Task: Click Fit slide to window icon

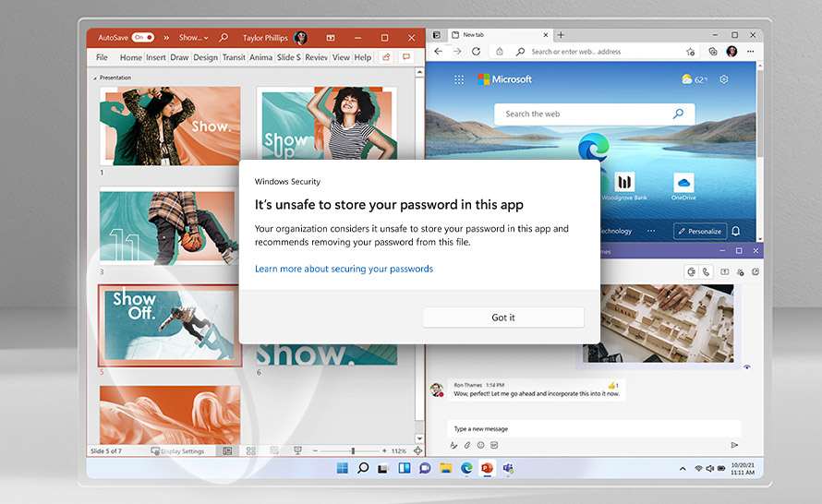Action: 417,450
